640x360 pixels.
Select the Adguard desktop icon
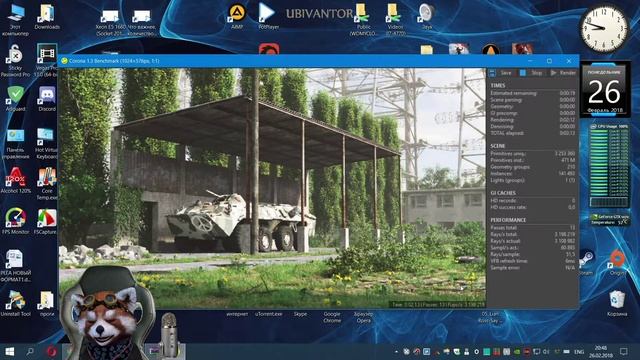16,99
